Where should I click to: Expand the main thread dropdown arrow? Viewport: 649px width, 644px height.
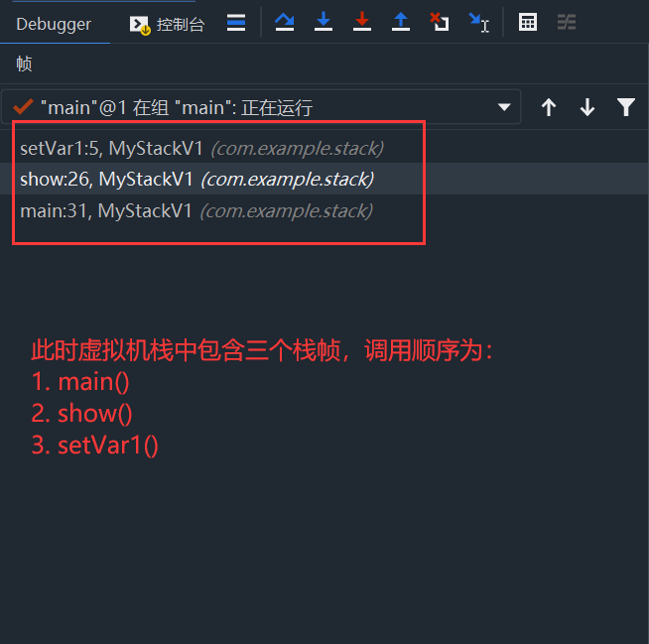(504, 107)
